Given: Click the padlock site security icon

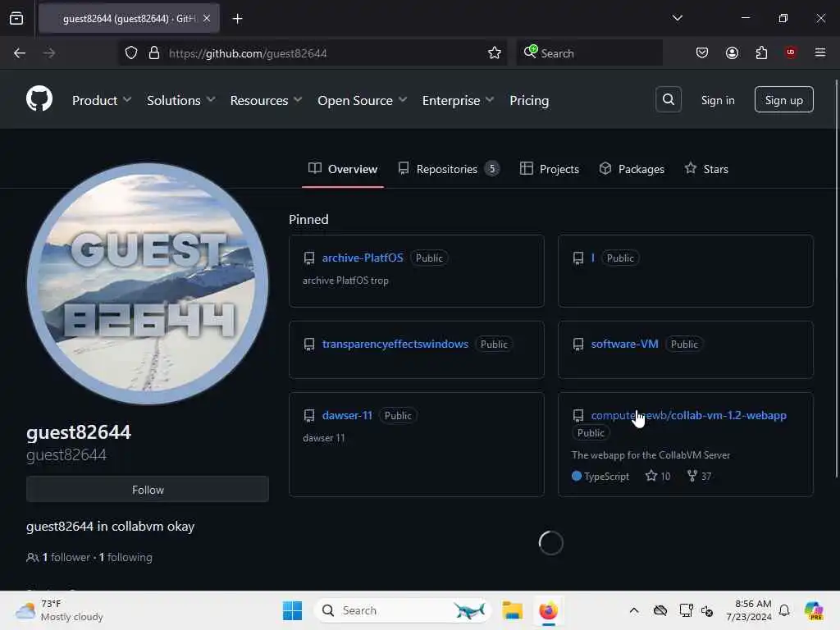Looking at the screenshot, I should (154, 53).
